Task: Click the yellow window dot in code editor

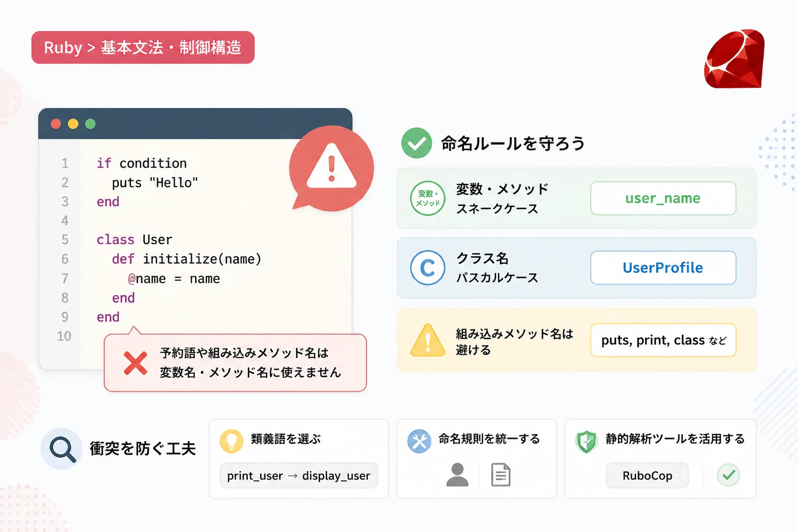Action: pos(73,124)
